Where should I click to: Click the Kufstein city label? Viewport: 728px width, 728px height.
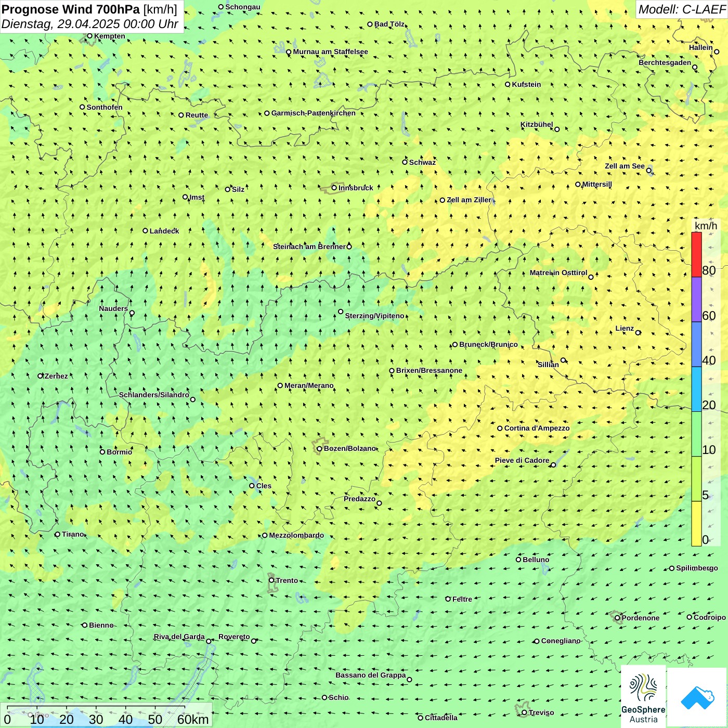(x=526, y=84)
